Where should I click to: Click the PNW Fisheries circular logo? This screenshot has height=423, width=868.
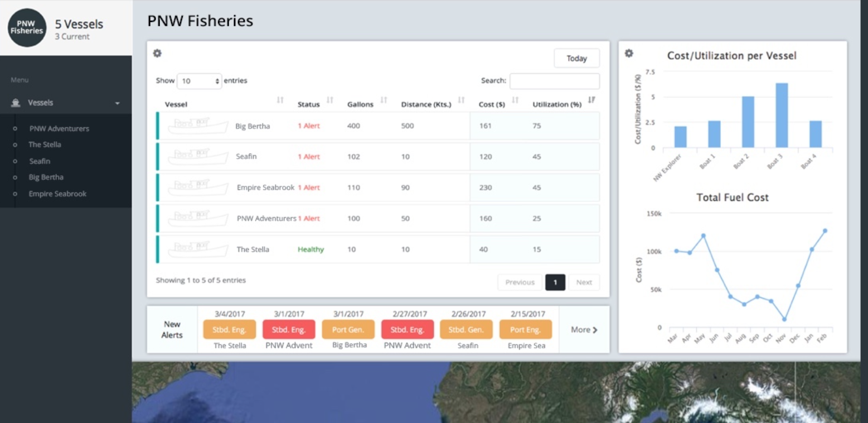coord(27,28)
